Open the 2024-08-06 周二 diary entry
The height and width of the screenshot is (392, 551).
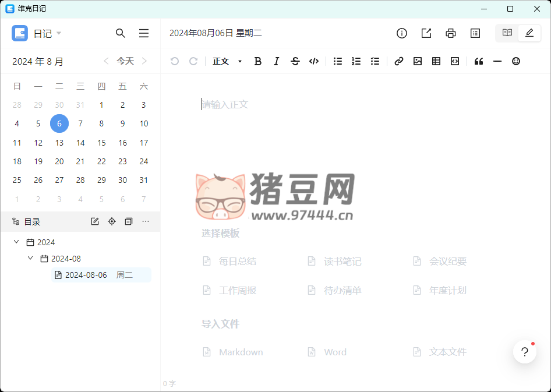pyautogui.click(x=101, y=275)
